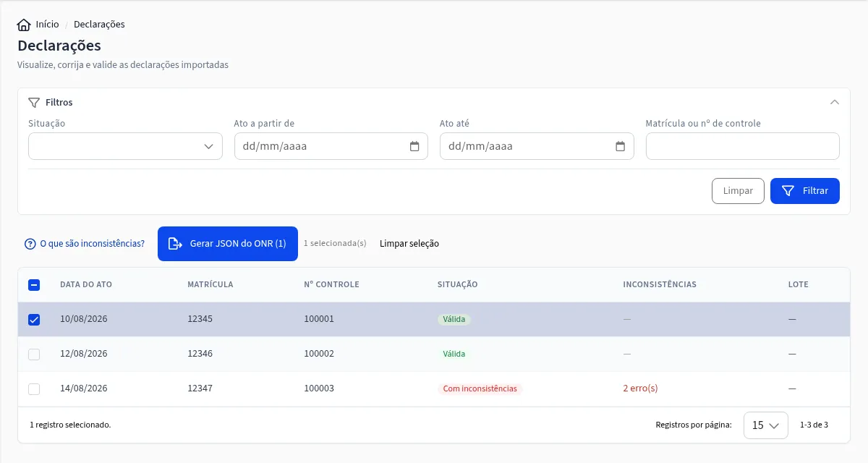Image resolution: width=868 pixels, height=463 pixels.
Task: Click the LOTE column header
Action: tap(799, 284)
